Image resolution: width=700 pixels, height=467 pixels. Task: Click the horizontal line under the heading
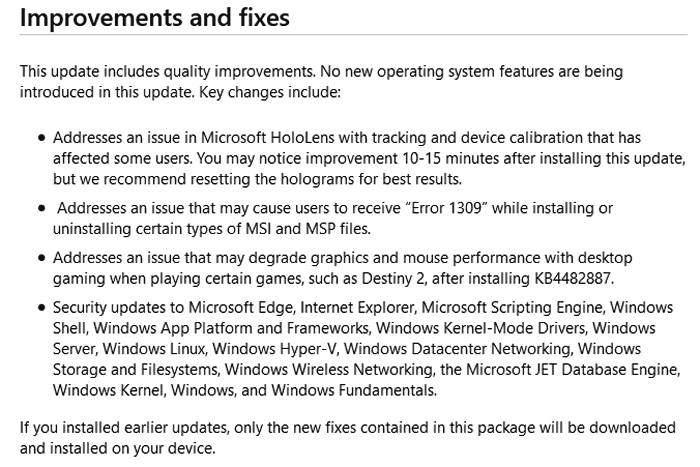pyautogui.click(x=354, y=34)
